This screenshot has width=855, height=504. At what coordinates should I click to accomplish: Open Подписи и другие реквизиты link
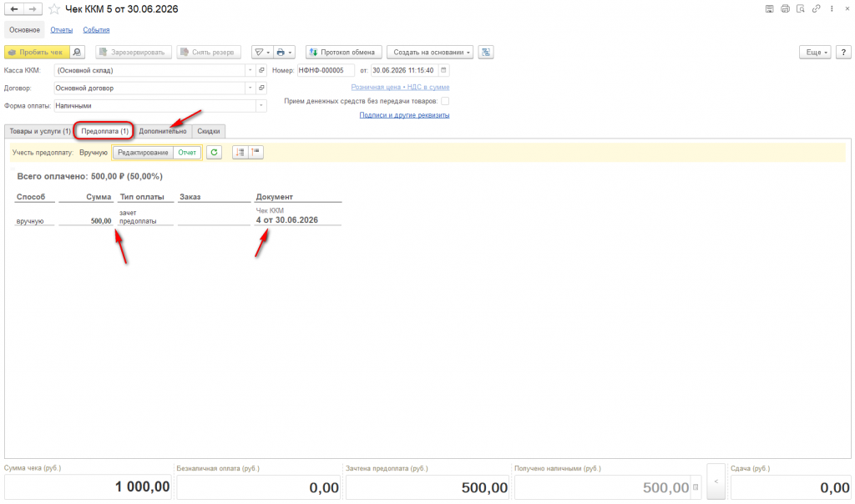pos(405,115)
